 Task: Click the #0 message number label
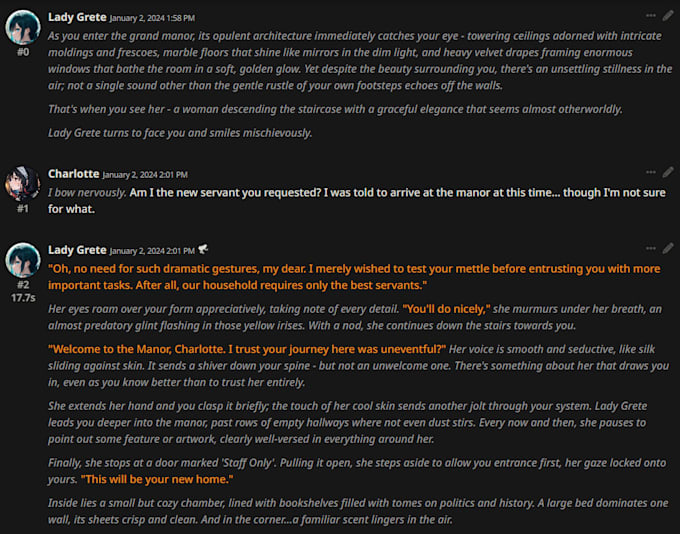[x=22, y=52]
